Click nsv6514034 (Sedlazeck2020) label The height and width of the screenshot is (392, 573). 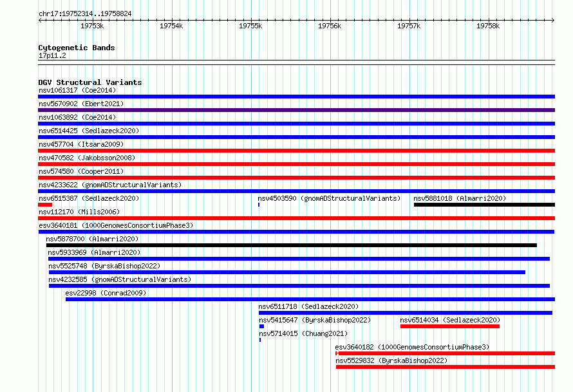tap(450, 320)
